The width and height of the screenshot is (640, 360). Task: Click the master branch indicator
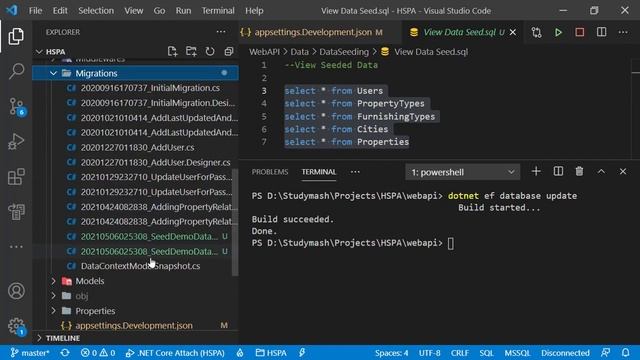30,353
